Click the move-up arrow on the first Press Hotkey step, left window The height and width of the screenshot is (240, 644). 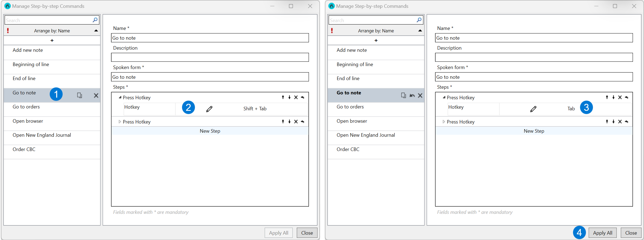coord(283,97)
